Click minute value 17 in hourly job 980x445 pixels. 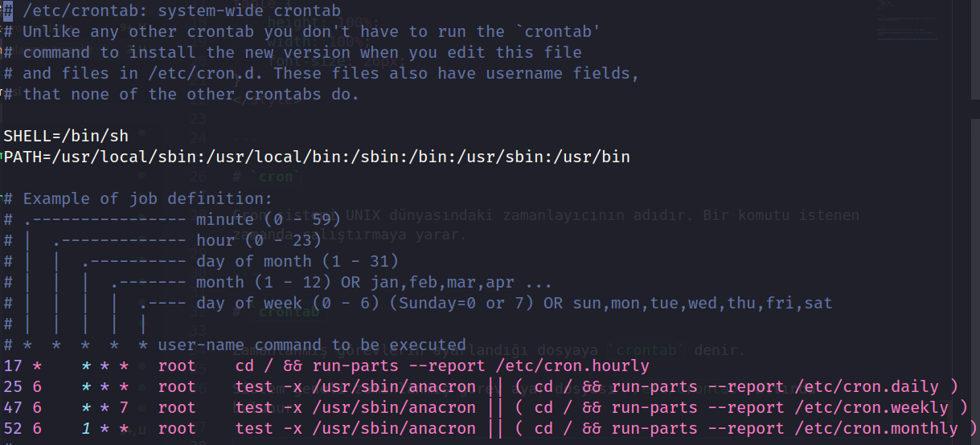13,366
